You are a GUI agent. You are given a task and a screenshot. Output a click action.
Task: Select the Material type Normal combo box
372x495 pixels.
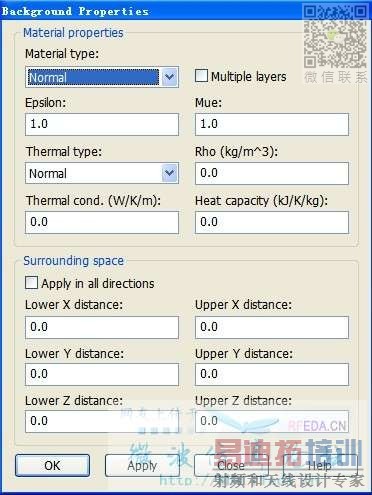pos(102,77)
